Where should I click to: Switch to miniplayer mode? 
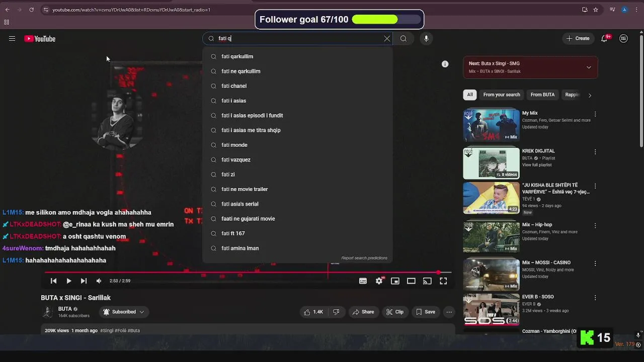click(x=395, y=281)
